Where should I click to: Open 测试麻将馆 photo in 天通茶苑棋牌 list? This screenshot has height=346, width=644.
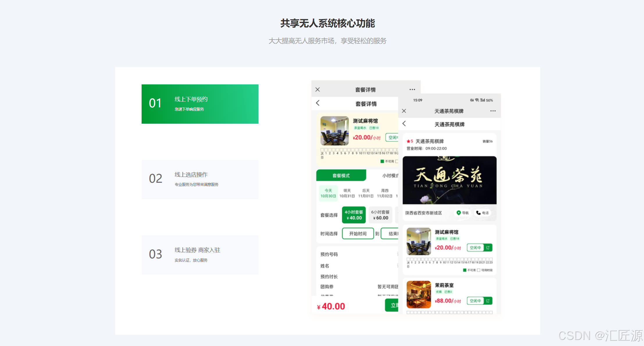(419, 242)
